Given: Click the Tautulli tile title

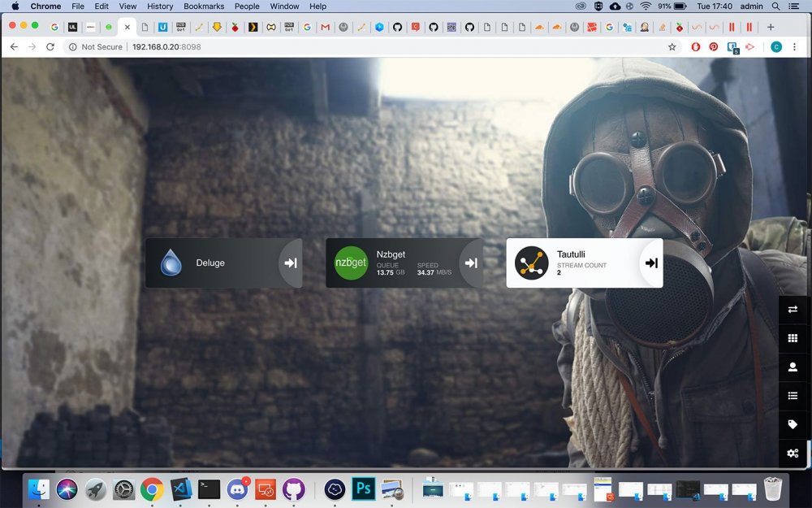Looking at the screenshot, I should pos(571,254).
